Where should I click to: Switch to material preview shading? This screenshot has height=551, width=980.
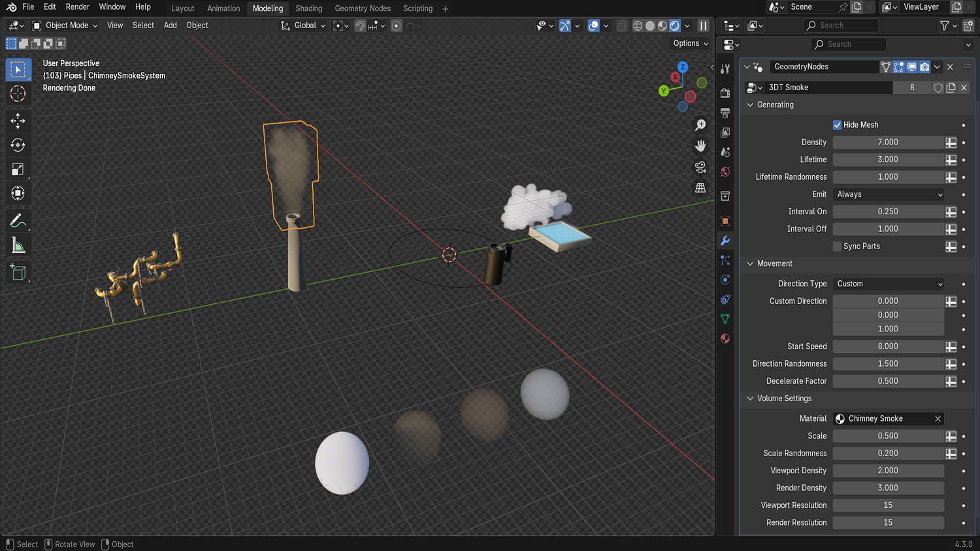(662, 25)
